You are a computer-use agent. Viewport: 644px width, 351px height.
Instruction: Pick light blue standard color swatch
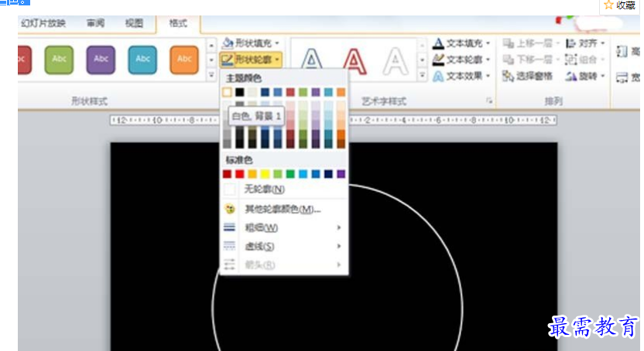pos(303,174)
